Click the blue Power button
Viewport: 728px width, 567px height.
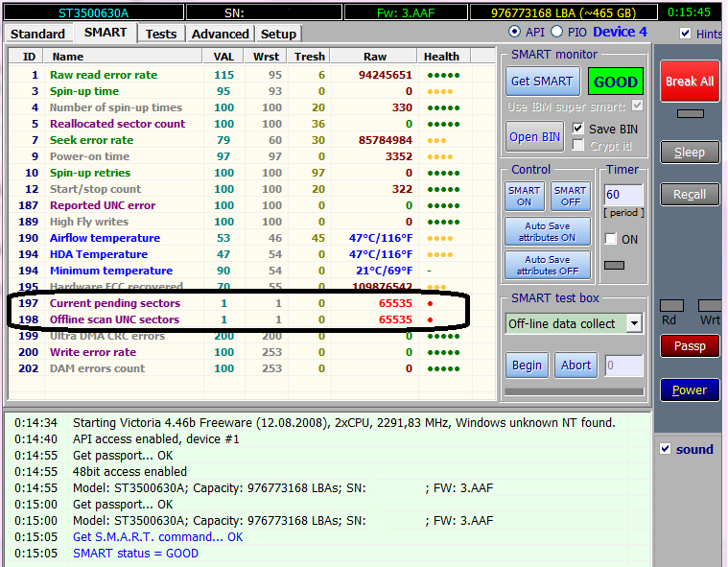point(689,390)
